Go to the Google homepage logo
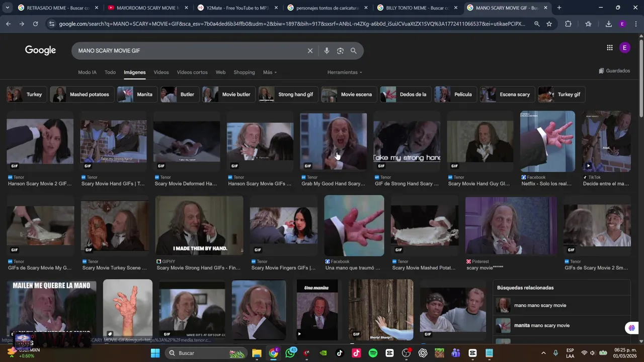The width and height of the screenshot is (644, 362). click(40, 50)
